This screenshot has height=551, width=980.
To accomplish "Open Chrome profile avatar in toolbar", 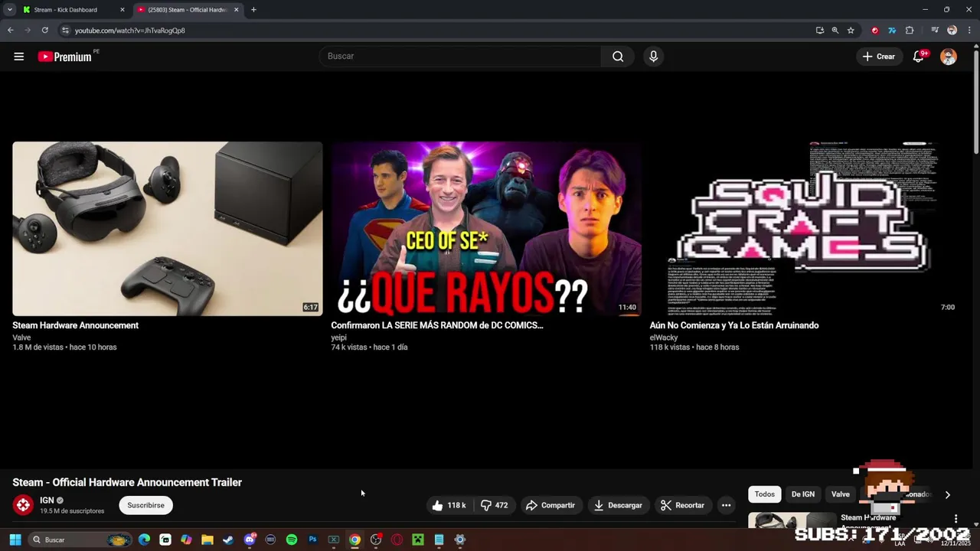I will click(x=952, y=31).
